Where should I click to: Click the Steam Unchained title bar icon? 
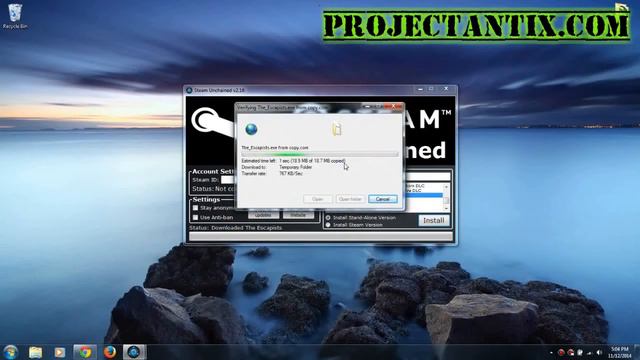189,90
